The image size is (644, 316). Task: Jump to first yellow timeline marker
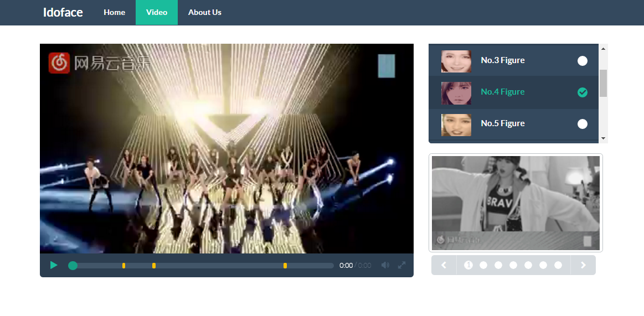pos(123,266)
